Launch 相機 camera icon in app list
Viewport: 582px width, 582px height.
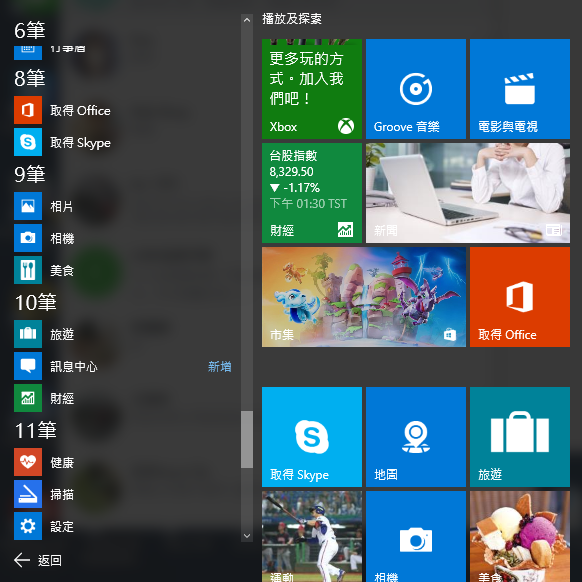point(28,238)
